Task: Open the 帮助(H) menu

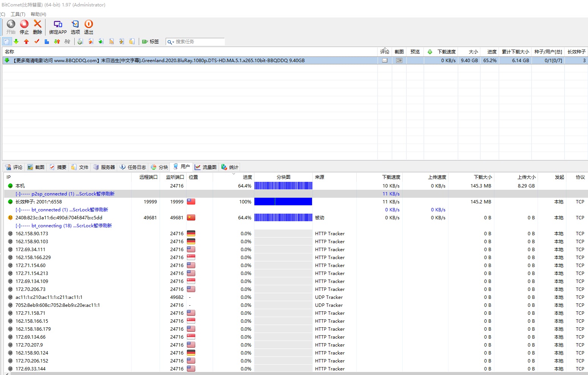Action: point(38,14)
